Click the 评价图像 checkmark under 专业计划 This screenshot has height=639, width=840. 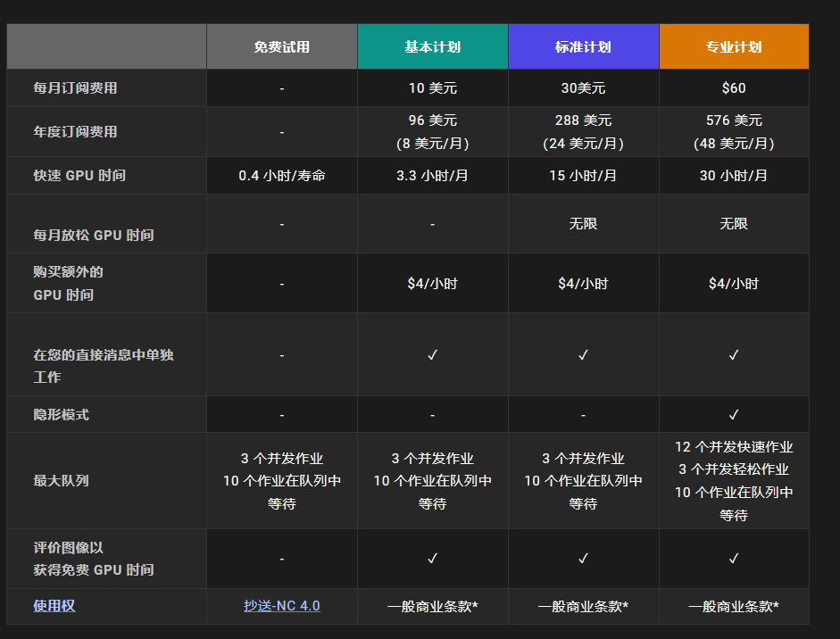[x=734, y=559]
